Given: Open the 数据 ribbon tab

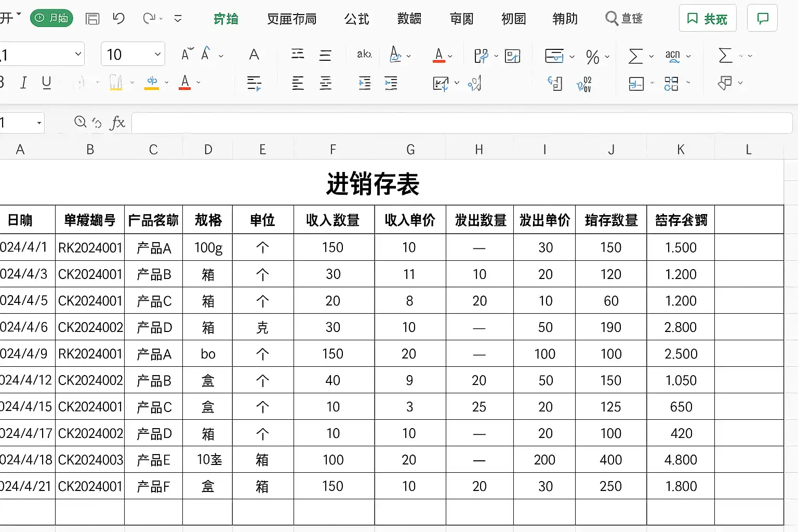Looking at the screenshot, I should [x=409, y=19].
